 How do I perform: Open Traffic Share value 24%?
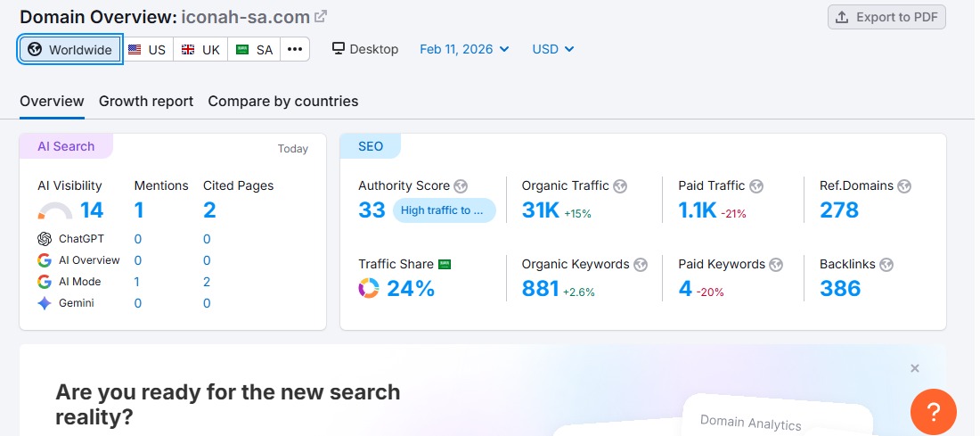pos(411,288)
